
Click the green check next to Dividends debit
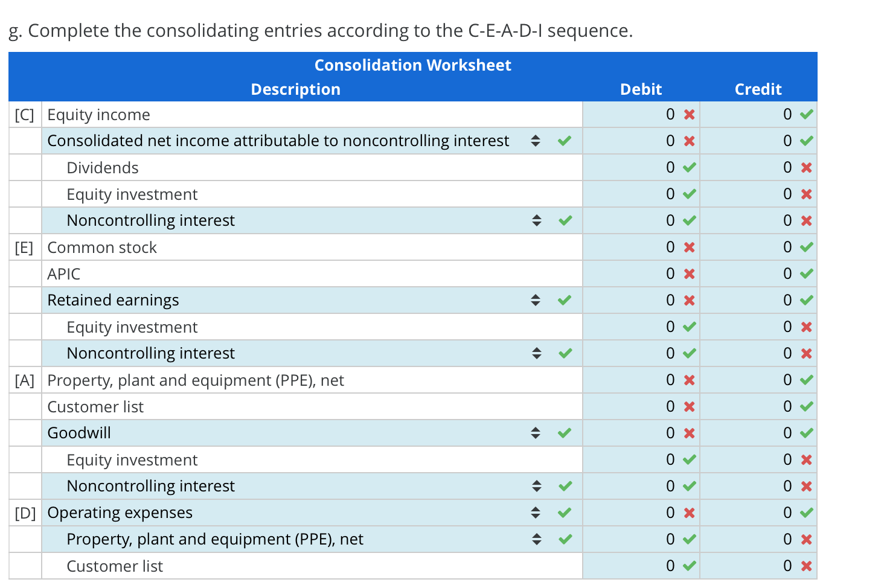pyautogui.click(x=690, y=167)
